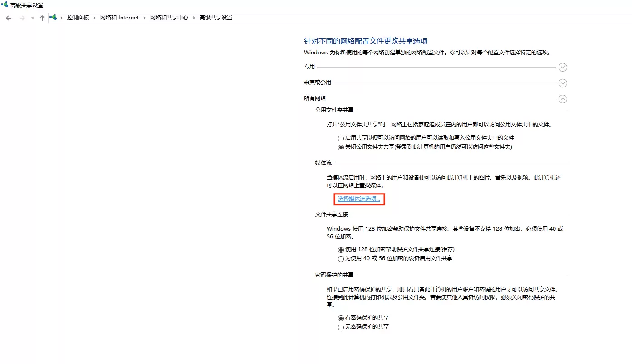Select 有密码保护的共享 radio option
Image resolution: width=632 pixels, height=364 pixels.
pos(341,318)
